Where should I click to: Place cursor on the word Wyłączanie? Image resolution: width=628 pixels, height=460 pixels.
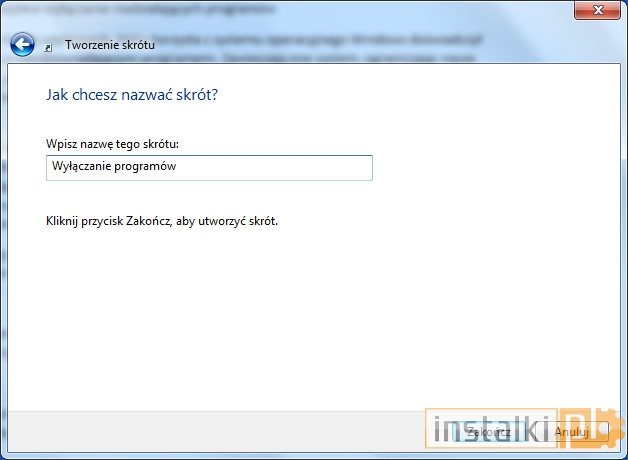[81, 168]
